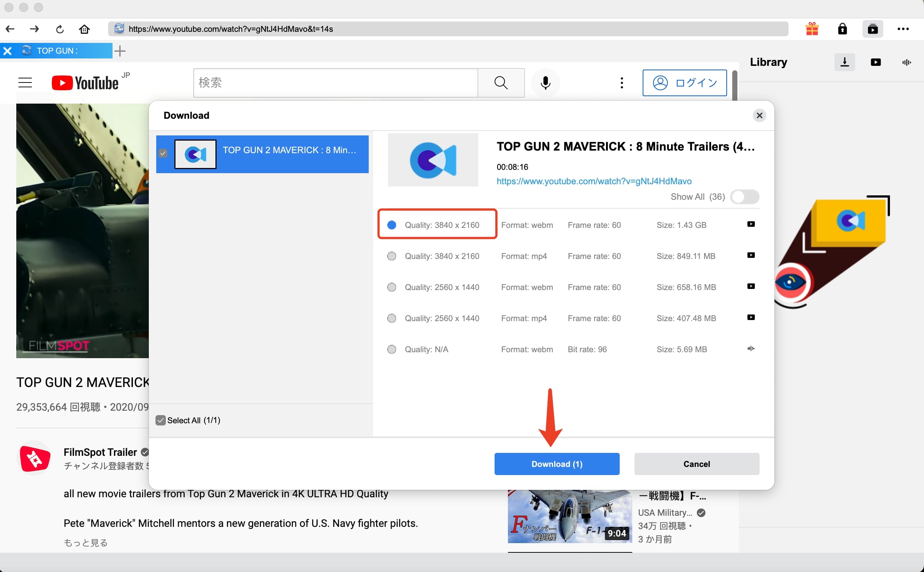Toggle the Show All (36) switch

pos(744,197)
